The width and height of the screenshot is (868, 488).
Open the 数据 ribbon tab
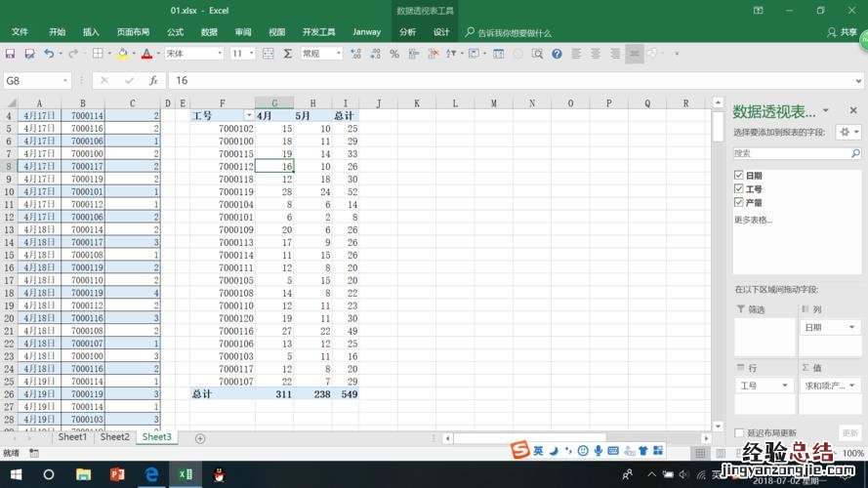pyautogui.click(x=209, y=31)
